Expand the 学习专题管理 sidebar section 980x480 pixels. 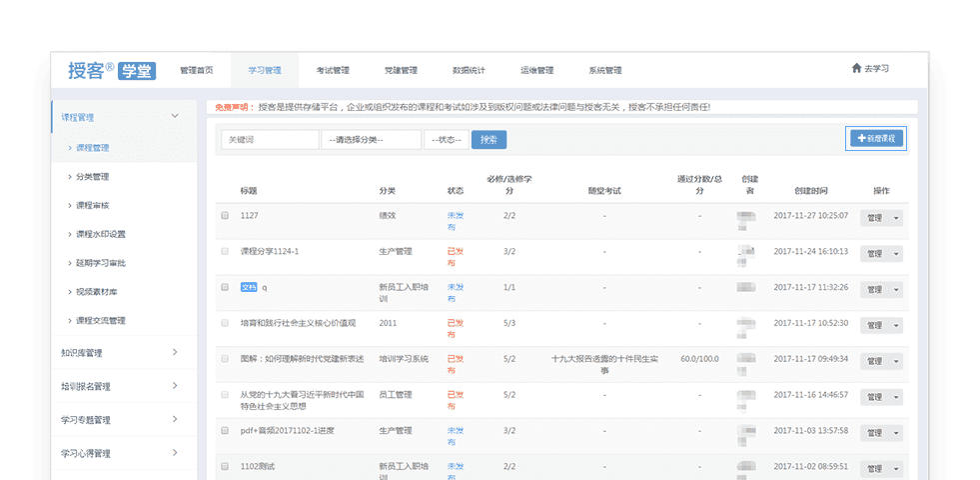[124, 420]
